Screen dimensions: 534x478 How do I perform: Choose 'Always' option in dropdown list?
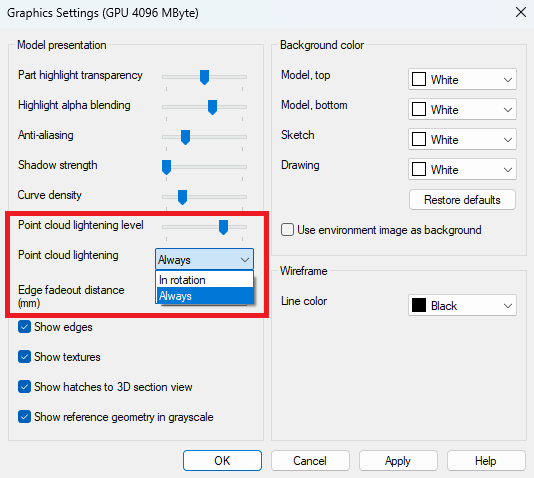point(204,296)
